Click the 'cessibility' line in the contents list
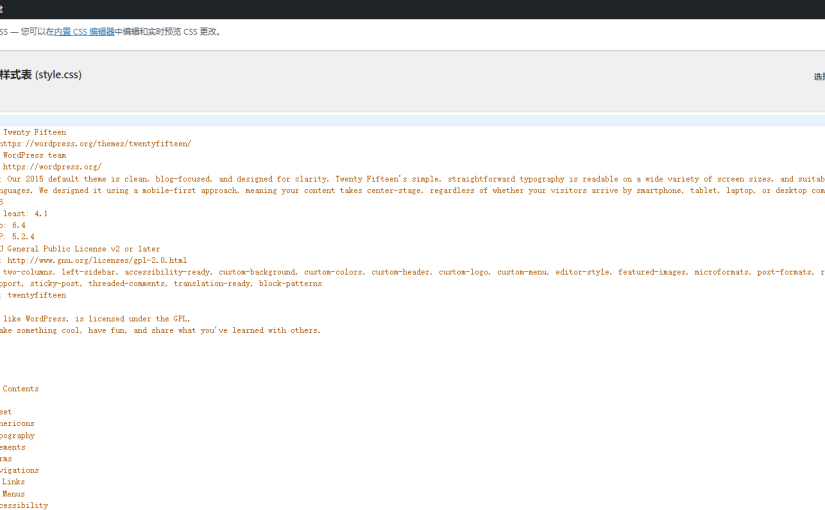Viewport: 825px width, 510px height. tap(24, 505)
